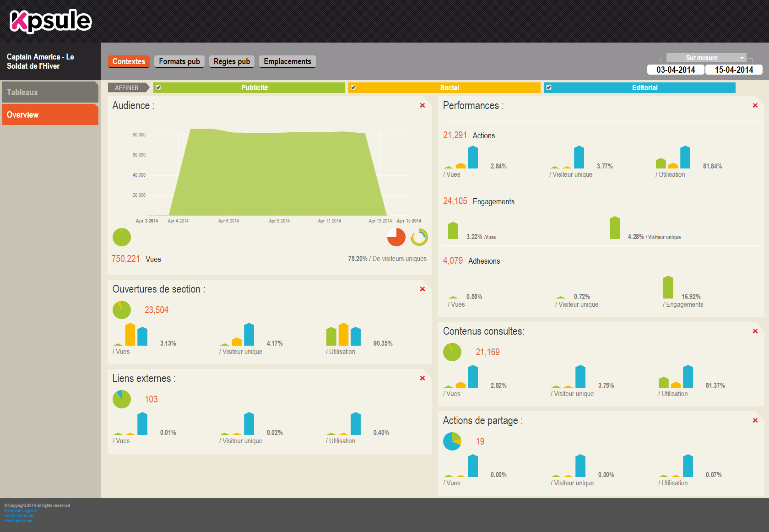Screen dimensions: 769x532
Task: Close the Performances panel
Action: coord(755,106)
